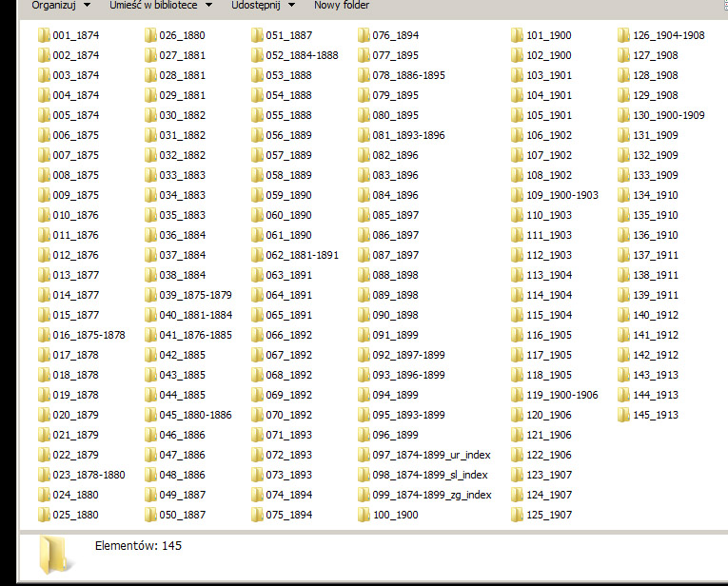Click the 039_1875-1879 folder label

pos(195,295)
